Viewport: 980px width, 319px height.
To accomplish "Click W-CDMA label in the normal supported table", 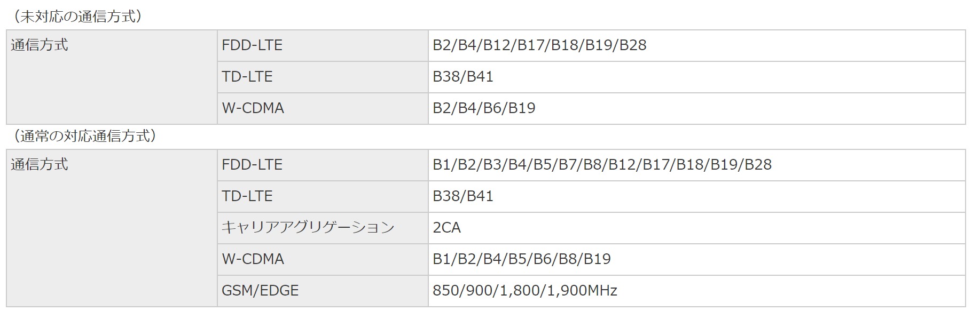I will (x=253, y=259).
